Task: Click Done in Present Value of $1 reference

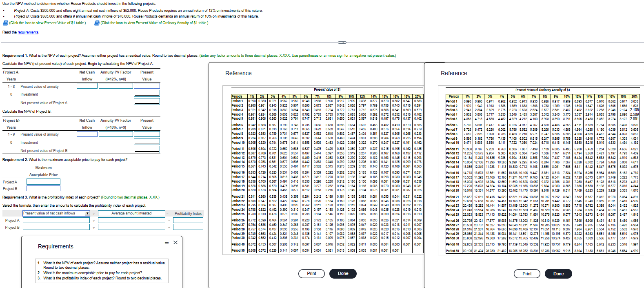Action: 343,273
